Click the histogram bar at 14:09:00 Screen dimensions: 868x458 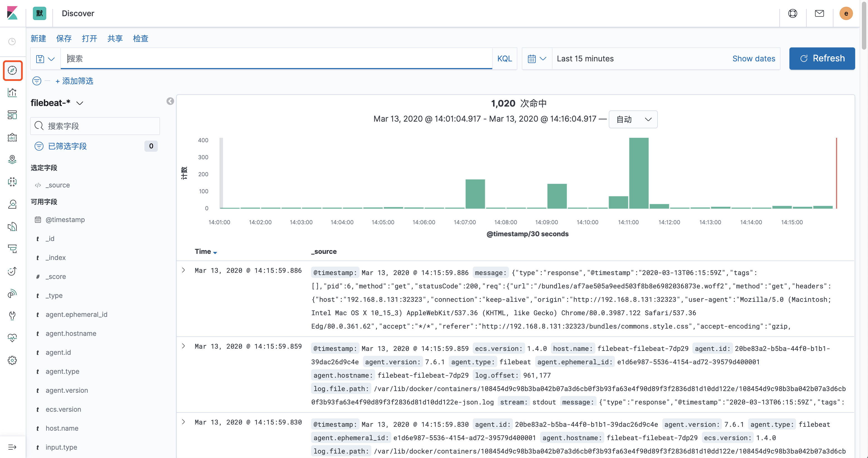coord(557,196)
